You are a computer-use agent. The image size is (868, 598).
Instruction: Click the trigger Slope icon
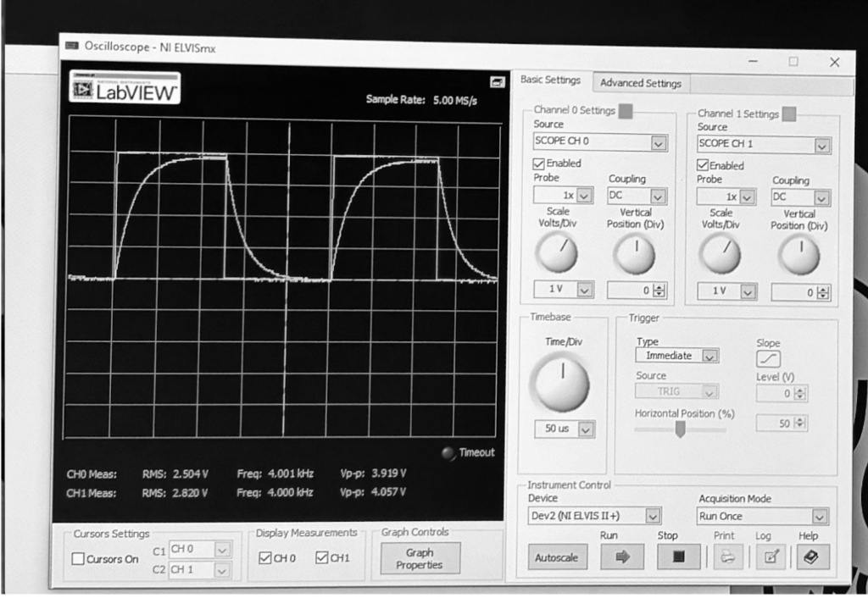767,358
